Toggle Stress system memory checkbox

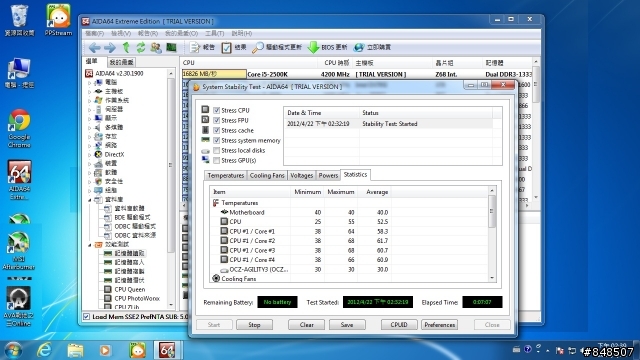pyautogui.click(x=217, y=140)
